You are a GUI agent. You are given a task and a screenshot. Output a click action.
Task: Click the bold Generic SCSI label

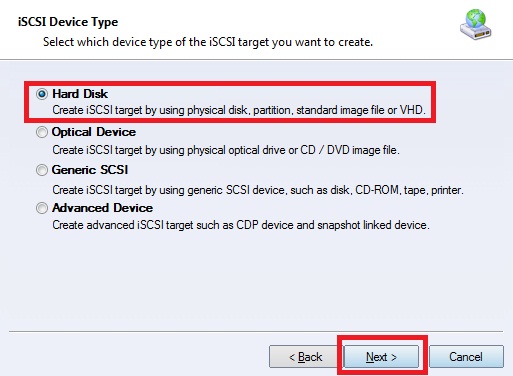(x=90, y=170)
